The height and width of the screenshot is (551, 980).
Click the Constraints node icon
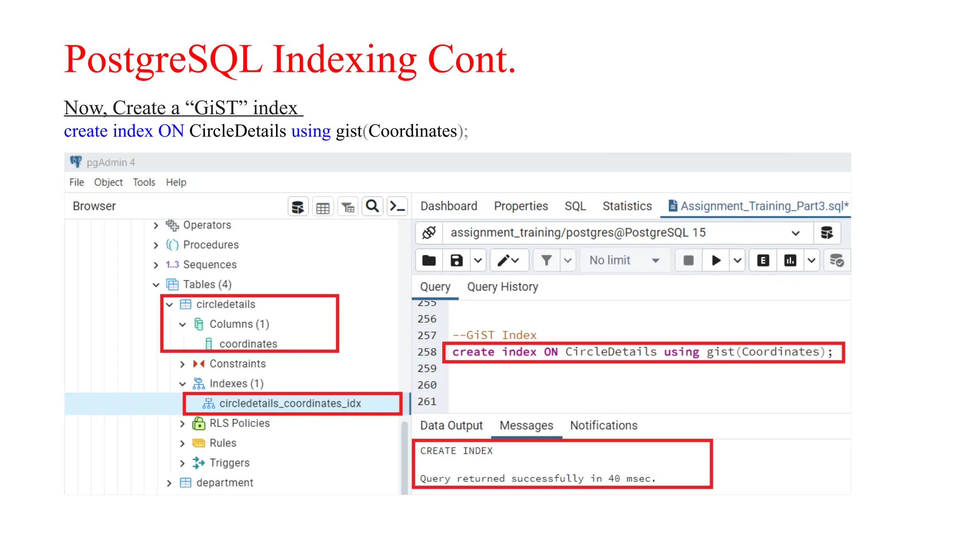199,364
